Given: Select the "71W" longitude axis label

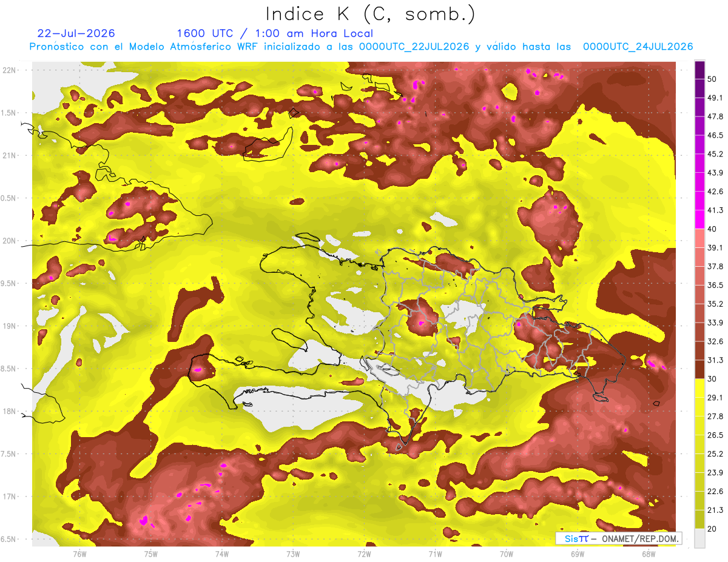Looking at the screenshot, I should [x=435, y=554].
